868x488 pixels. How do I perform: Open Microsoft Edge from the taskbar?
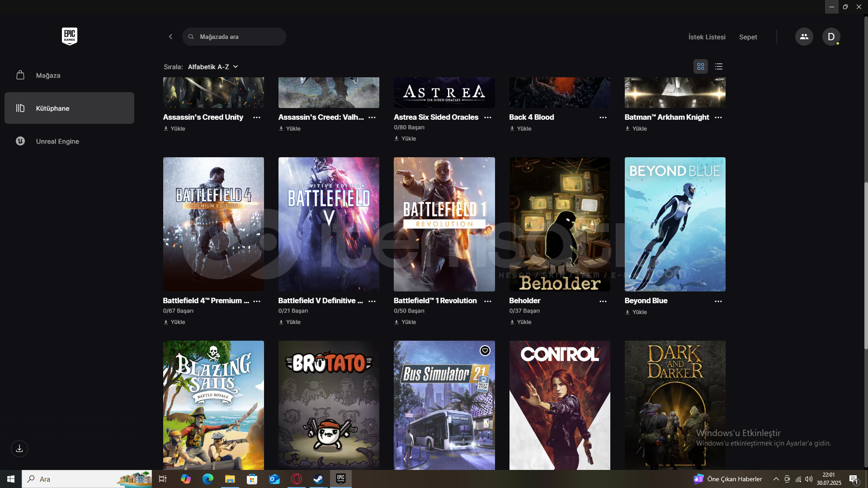(208, 479)
